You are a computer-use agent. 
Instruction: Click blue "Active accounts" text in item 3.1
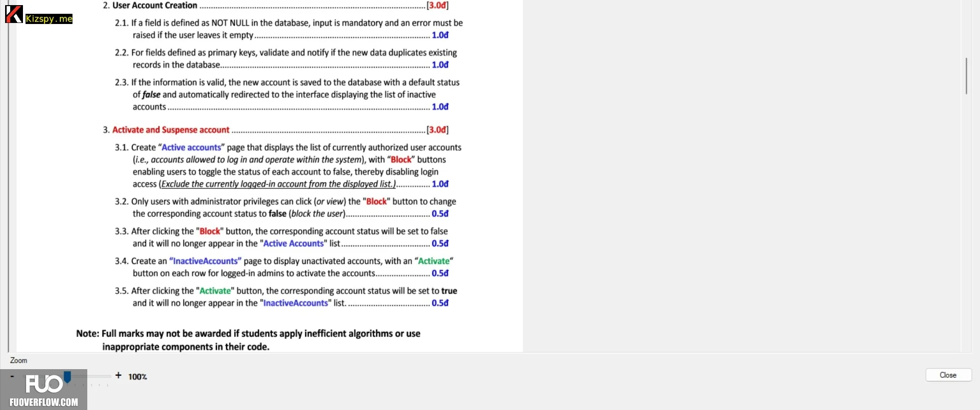(x=191, y=148)
